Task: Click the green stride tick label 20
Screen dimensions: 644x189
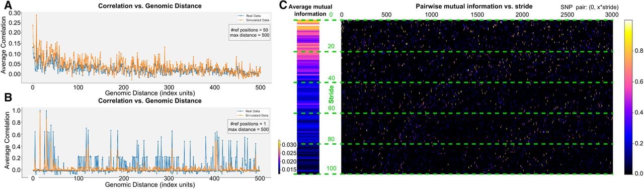Action: [x=331, y=46]
